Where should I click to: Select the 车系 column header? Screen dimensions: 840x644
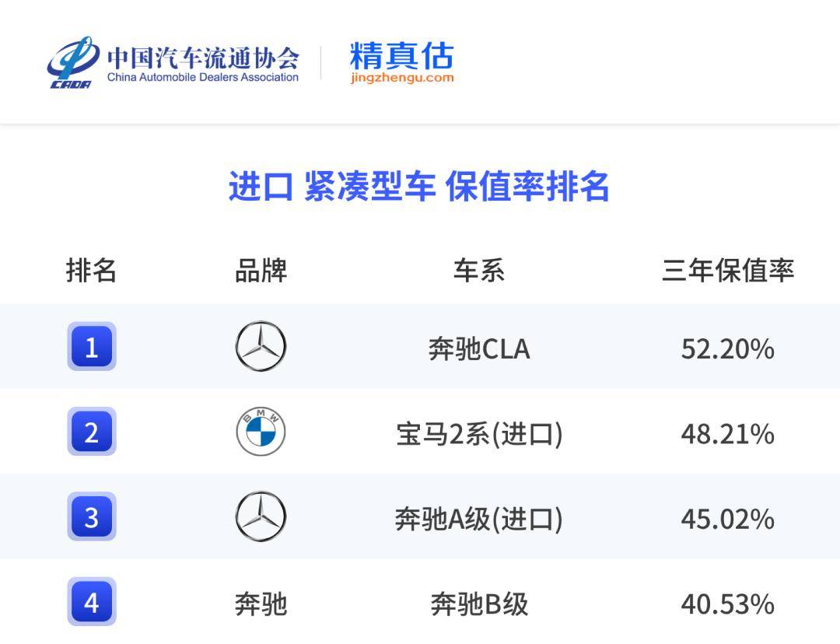coord(478,271)
